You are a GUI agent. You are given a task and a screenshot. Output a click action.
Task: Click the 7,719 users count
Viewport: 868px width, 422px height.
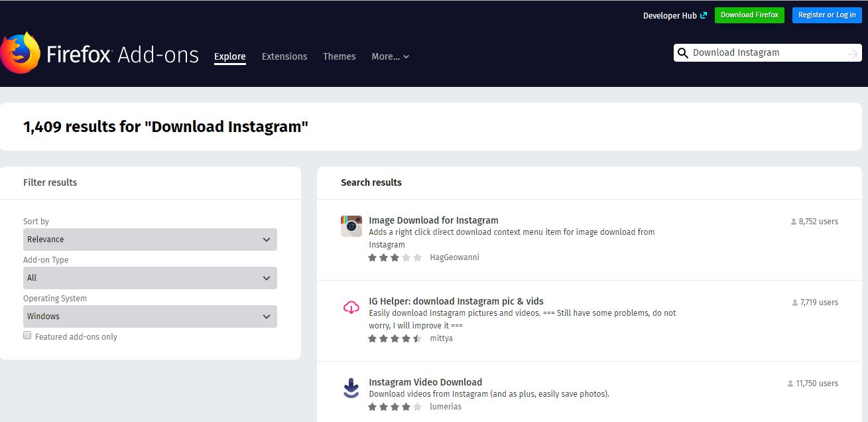pos(819,303)
